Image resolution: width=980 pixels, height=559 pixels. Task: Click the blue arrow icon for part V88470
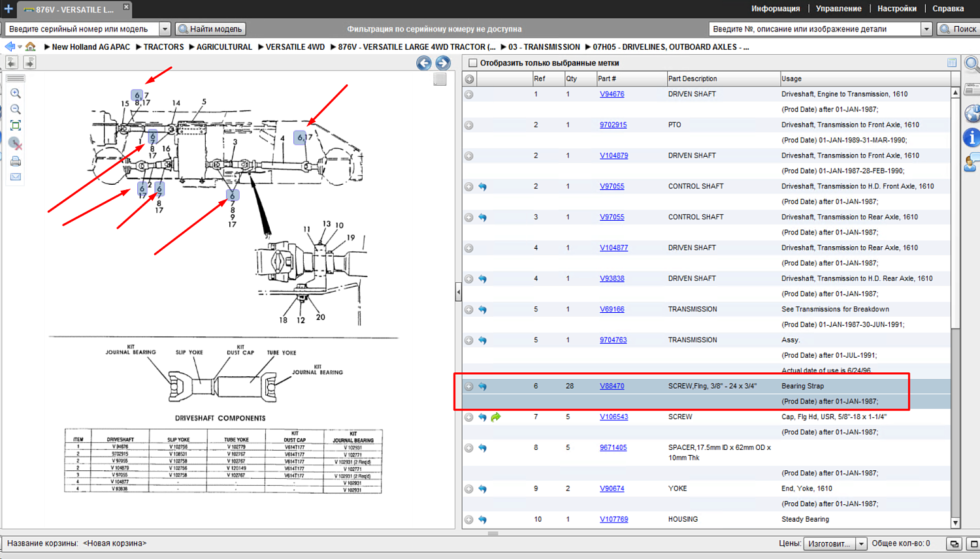pyautogui.click(x=483, y=387)
